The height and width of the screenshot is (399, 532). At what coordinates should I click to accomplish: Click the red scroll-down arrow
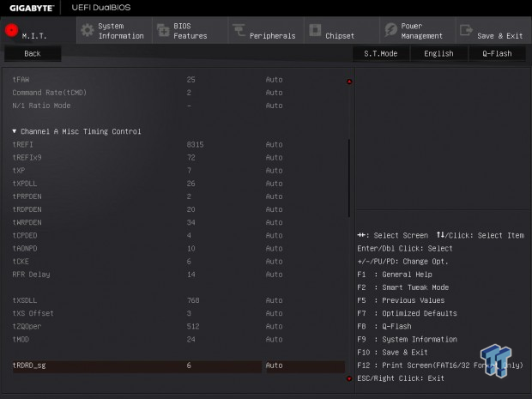[x=349, y=378]
